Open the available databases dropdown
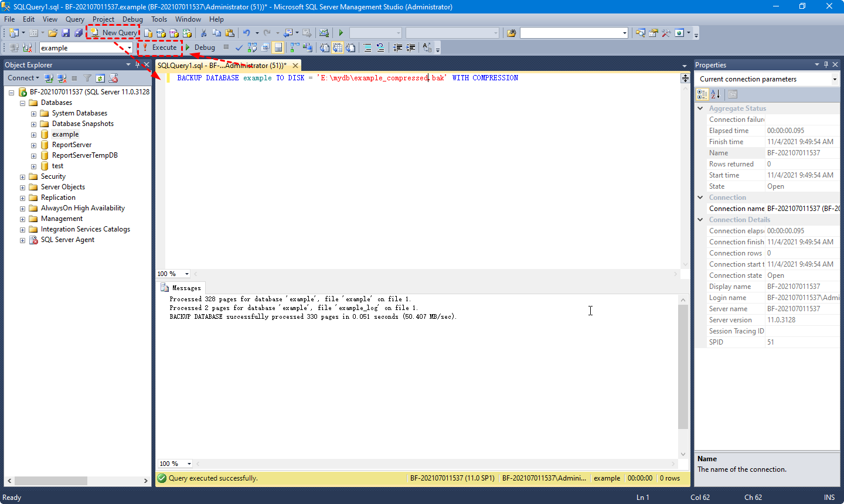This screenshot has width=844, height=504. coord(129,48)
